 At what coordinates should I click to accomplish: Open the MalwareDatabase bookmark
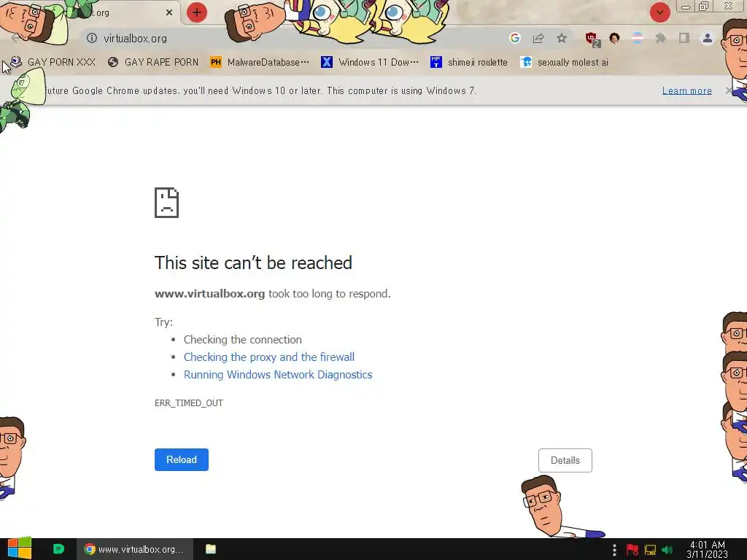click(x=260, y=62)
